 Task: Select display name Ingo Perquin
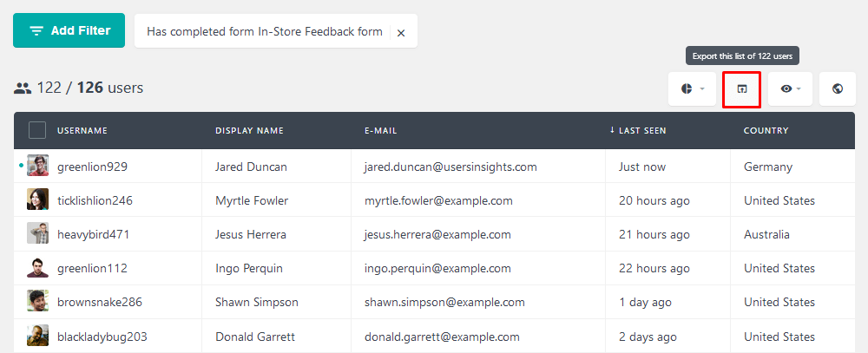(249, 268)
